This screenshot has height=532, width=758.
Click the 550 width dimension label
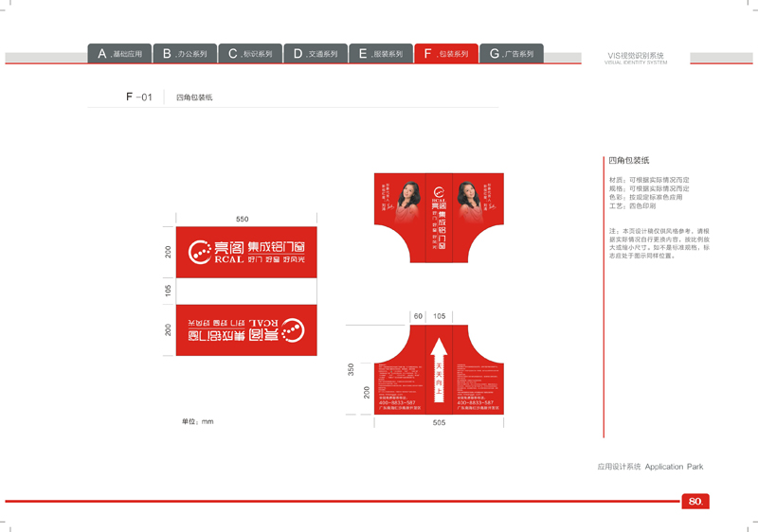pos(243,220)
